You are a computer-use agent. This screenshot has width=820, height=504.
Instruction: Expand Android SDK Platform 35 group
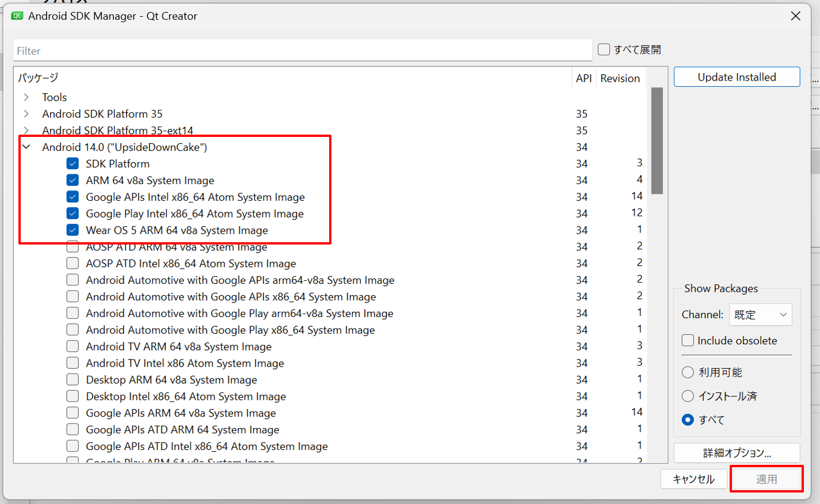[26, 114]
